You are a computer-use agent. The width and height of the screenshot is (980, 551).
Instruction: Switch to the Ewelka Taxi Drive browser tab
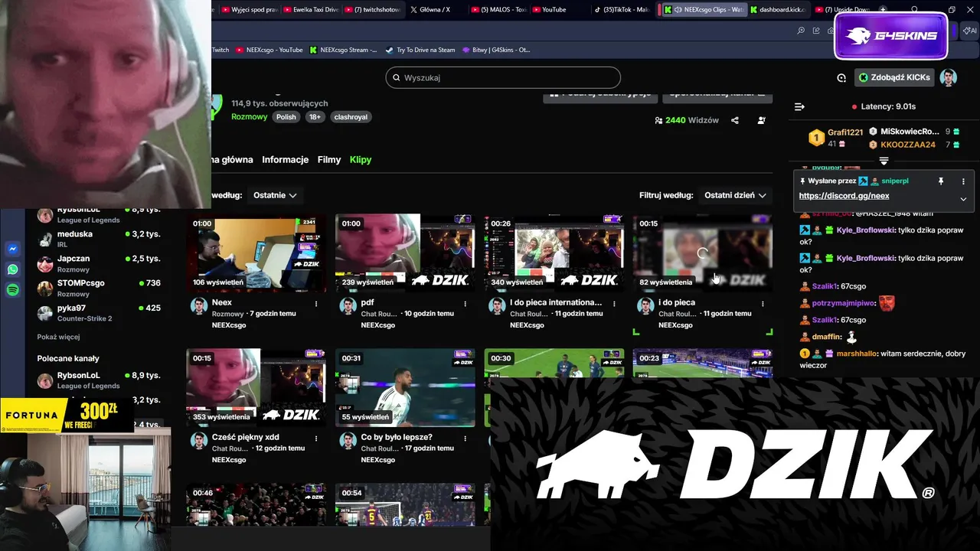pyautogui.click(x=310, y=10)
